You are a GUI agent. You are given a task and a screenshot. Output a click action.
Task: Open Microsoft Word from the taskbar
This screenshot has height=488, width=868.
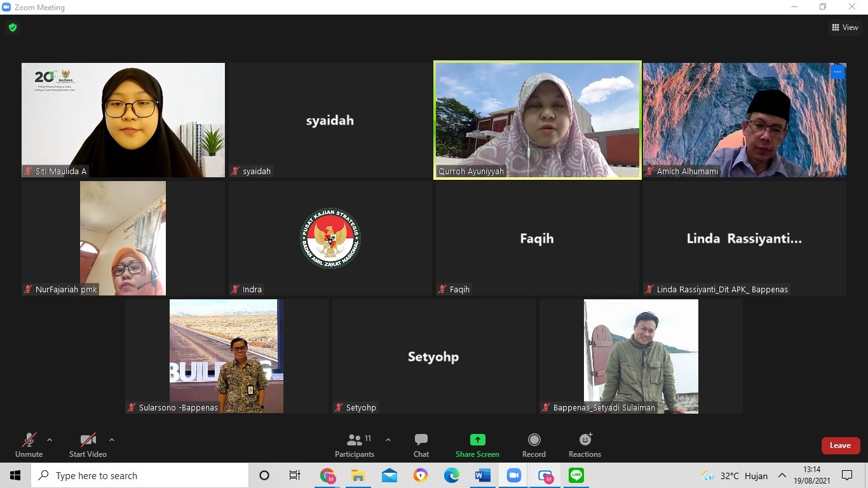coord(482,475)
